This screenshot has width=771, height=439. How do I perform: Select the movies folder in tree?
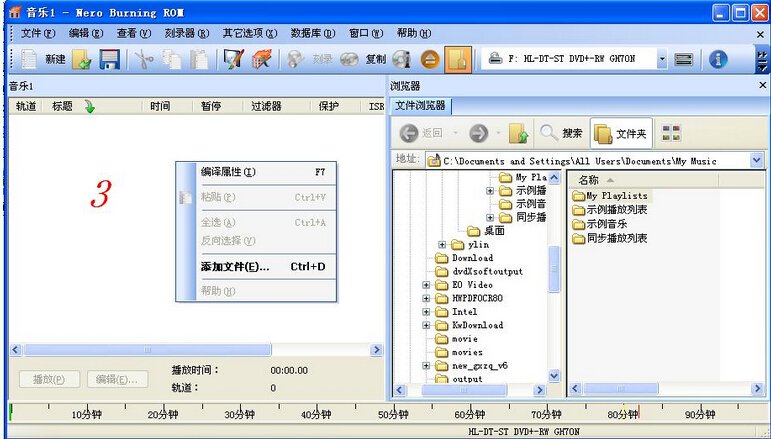pyautogui.click(x=459, y=352)
